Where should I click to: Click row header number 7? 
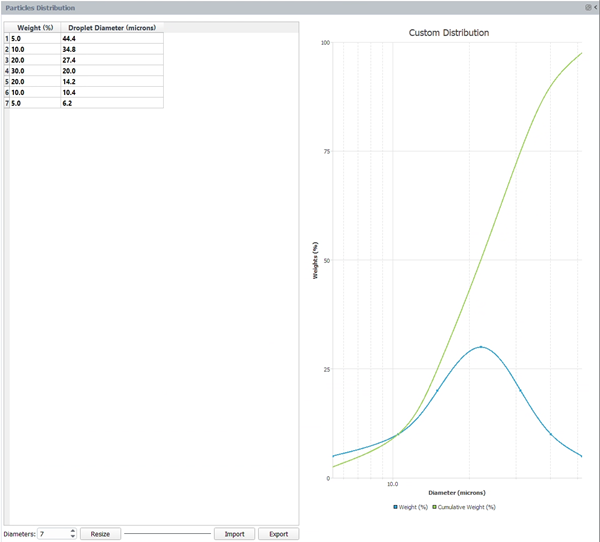point(6,103)
